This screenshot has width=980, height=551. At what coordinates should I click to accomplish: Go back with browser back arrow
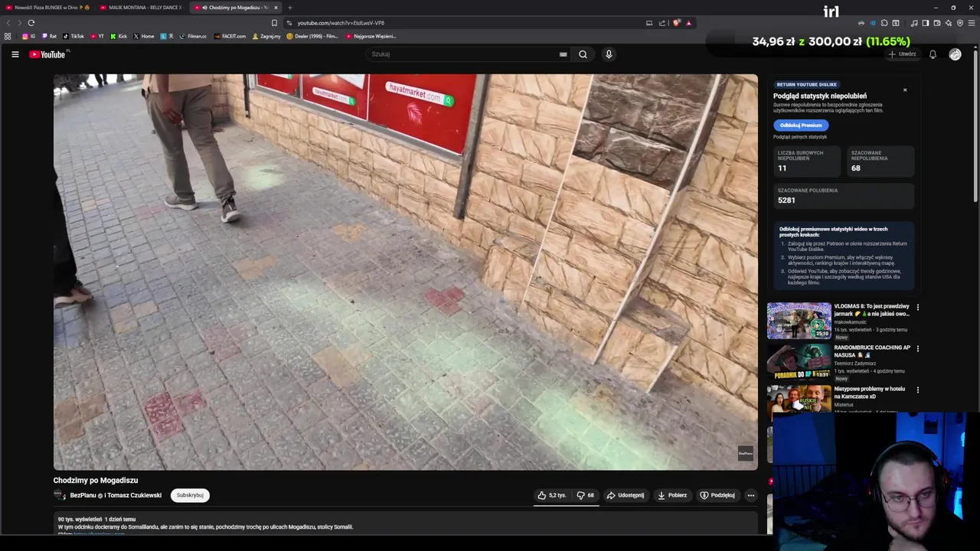pyautogui.click(x=8, y=23)
